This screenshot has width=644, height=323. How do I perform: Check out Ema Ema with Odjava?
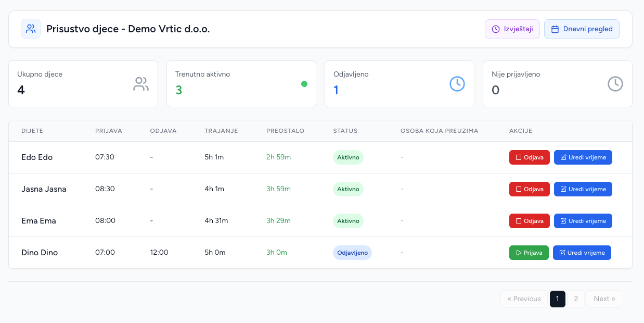[x=530, y=221]
